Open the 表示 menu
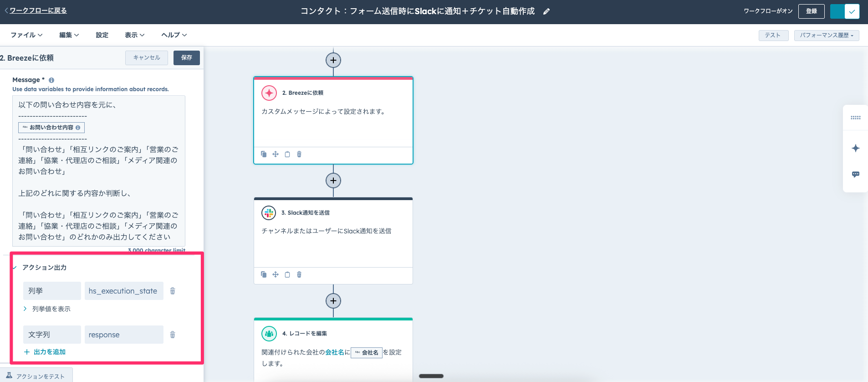 [x=134, y=35]
